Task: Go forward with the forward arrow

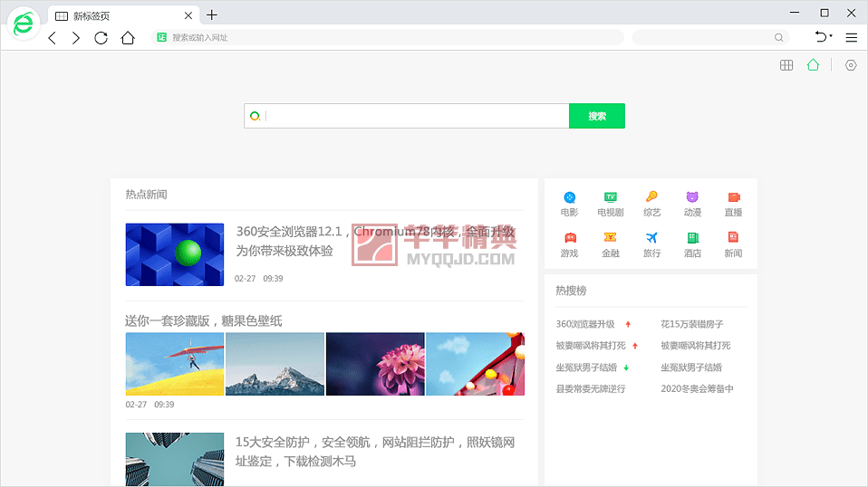Action: pyautogui.click(x=76, y=38)
